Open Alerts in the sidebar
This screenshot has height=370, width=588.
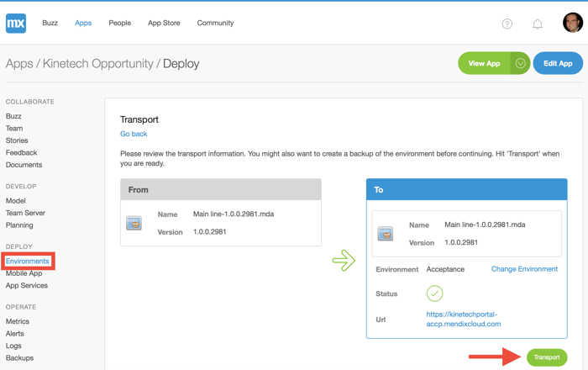point(15,334)
